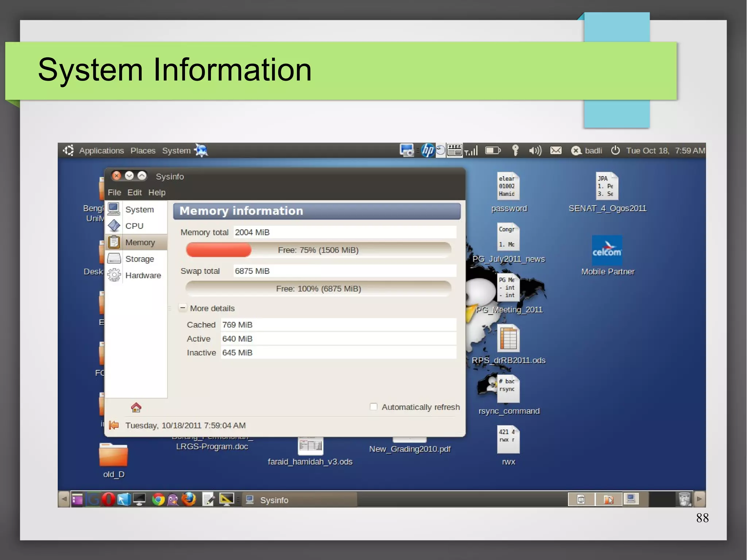Open PG_July2011_news desktop file
Image resolution: width=747 pixels, height=560 pixels.
(x=508, y=237)
